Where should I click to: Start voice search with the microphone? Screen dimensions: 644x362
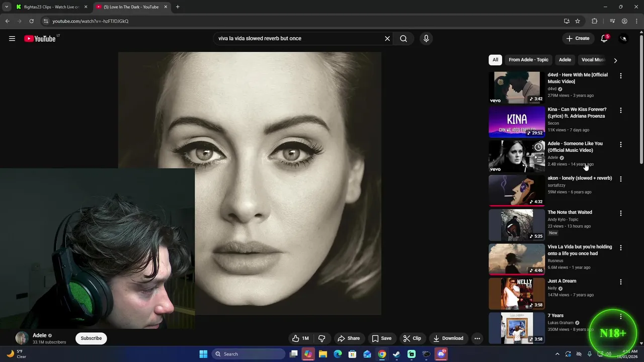426,39
